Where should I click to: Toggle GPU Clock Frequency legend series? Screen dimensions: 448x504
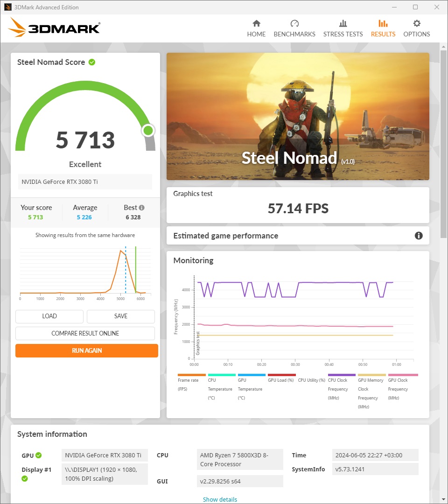[x=402, y=387]
